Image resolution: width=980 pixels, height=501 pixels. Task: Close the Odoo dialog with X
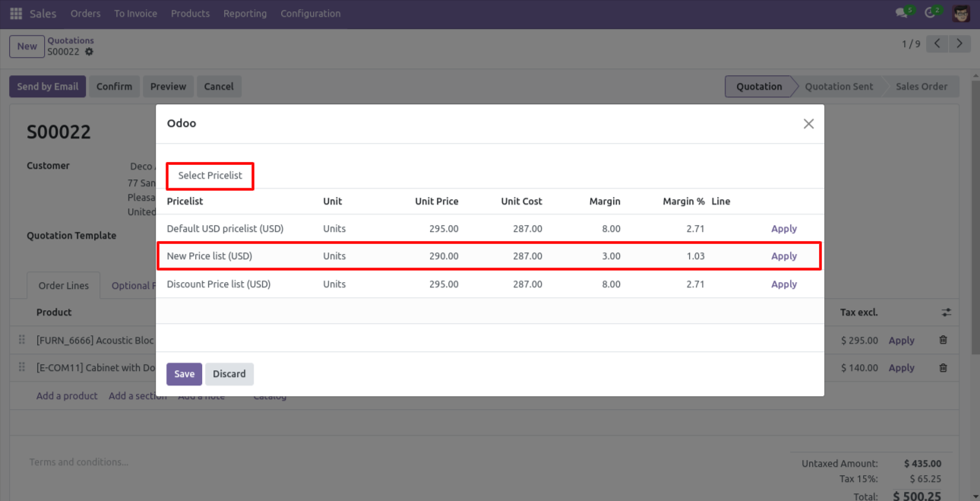pyautogui.click(x=808, y=124)
